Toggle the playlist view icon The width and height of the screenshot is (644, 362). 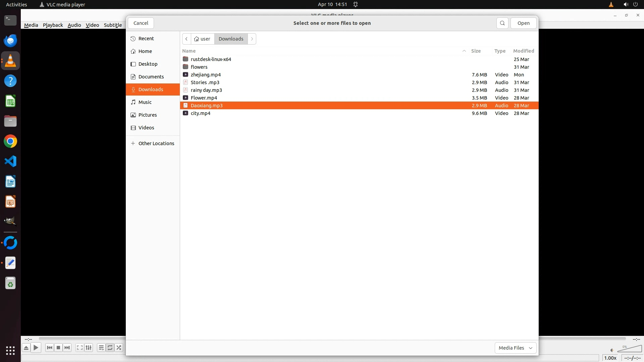[101, 348]
